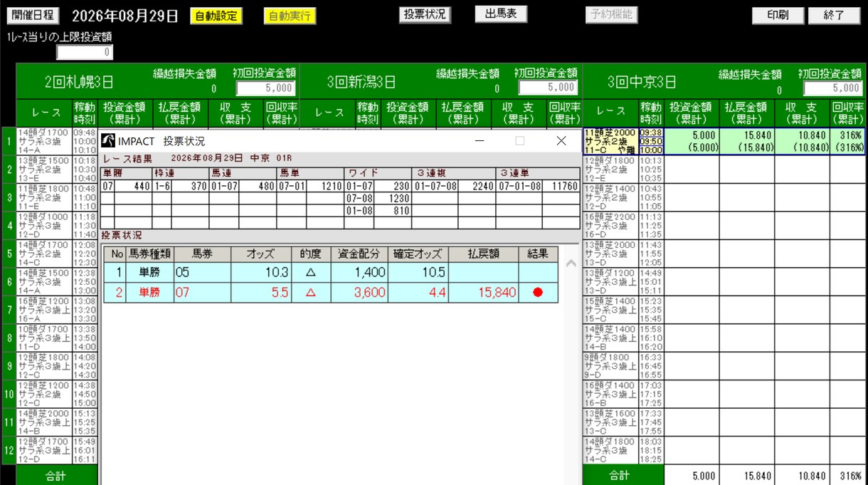Click the 確定オッズ column header
The image size is (868, 485).
pyautogui.click(x=420, y=254)
